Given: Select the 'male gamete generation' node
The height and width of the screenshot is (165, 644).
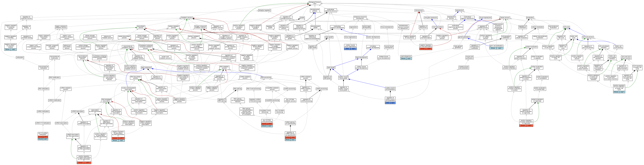Looking at the screenshot, I should tap(458, 47).
